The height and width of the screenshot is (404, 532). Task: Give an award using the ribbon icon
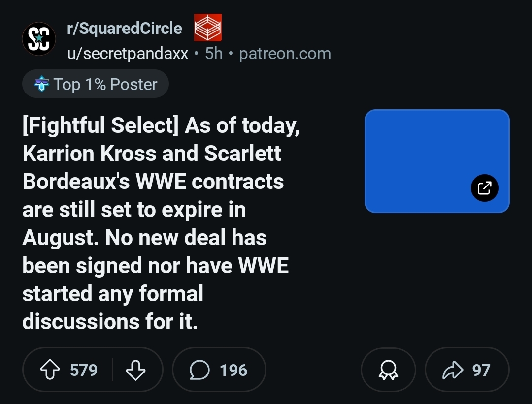[x=388, y=370]
